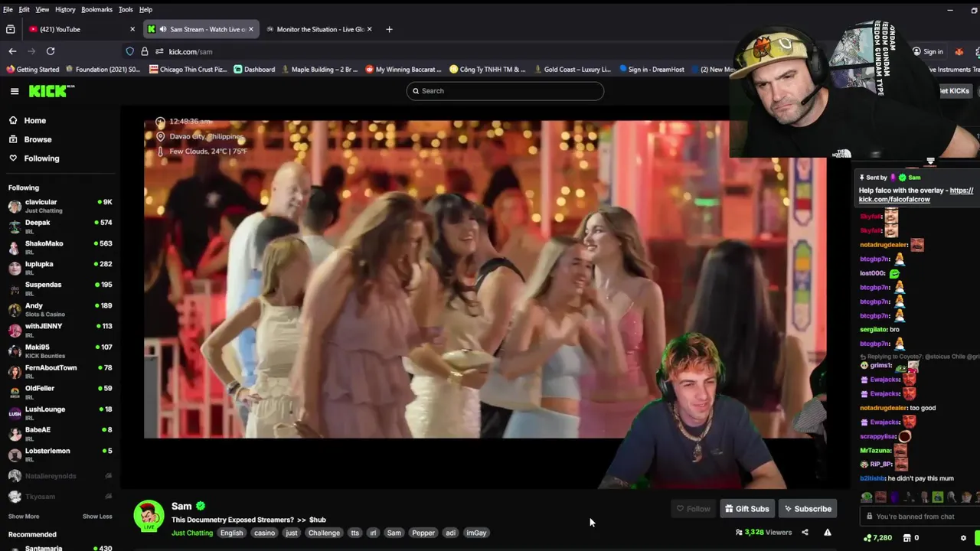Open site permissions icon beside kick.com/sam URL

tap(159, 51)
